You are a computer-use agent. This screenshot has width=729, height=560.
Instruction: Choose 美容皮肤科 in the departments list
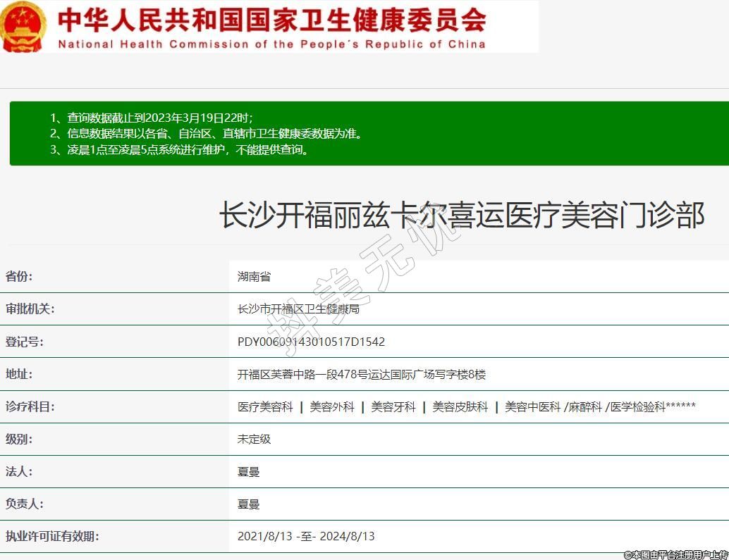pos(460,406)
